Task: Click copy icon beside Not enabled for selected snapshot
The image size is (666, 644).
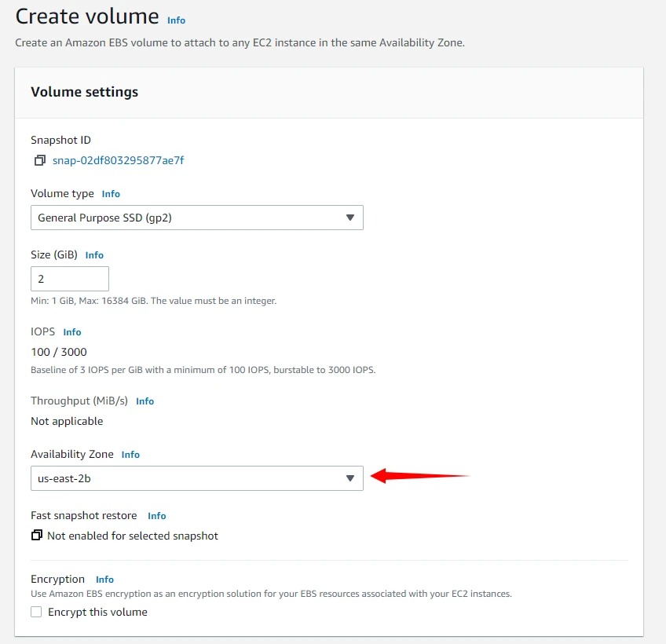Action: point(36,536)
